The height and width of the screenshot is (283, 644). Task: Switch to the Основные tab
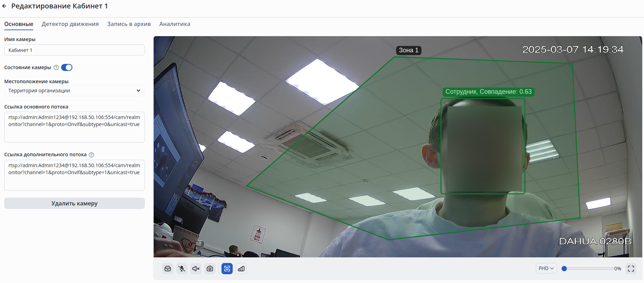tap(19, 24)
